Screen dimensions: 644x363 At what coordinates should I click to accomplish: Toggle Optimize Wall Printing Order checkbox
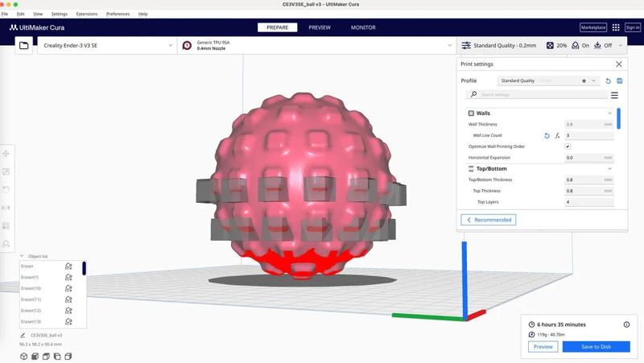point(568,146)
